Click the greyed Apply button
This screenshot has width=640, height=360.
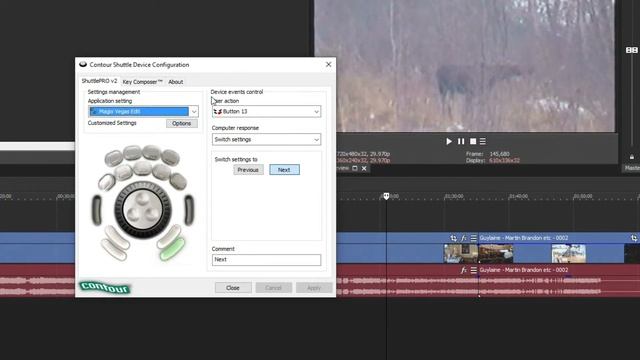point(314,288)
